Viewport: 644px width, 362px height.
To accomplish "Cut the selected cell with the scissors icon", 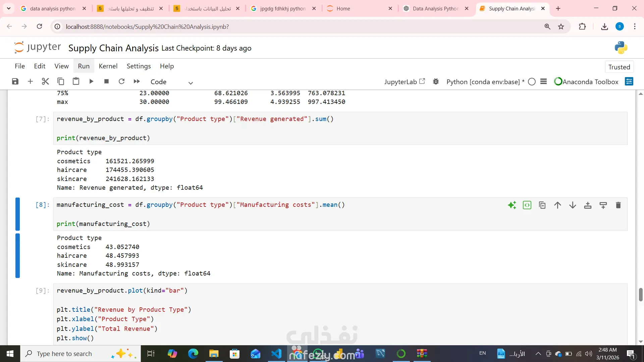I will click(x=45, y=81).
